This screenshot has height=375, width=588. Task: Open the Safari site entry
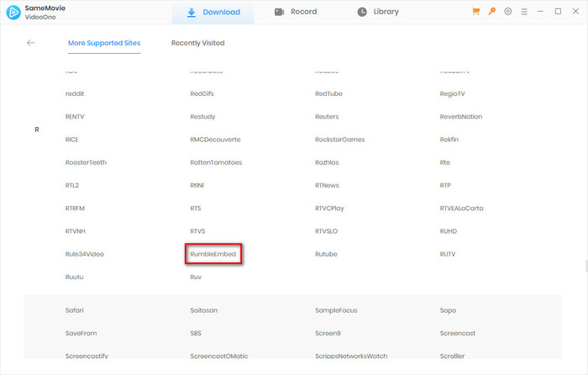[x=74, y=310]
